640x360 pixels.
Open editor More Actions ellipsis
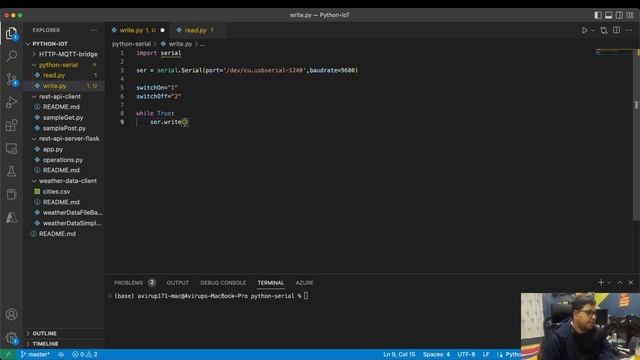pos(629,30)
